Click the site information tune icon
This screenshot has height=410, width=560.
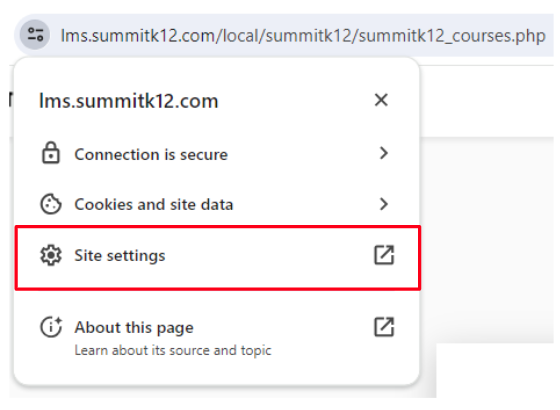tap(35, 35)
